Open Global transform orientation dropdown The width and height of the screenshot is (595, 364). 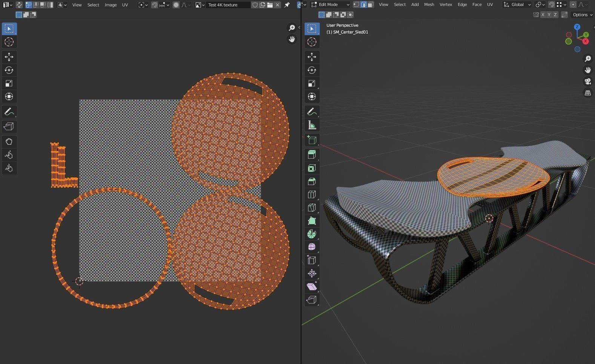click(x=517, y=5)
